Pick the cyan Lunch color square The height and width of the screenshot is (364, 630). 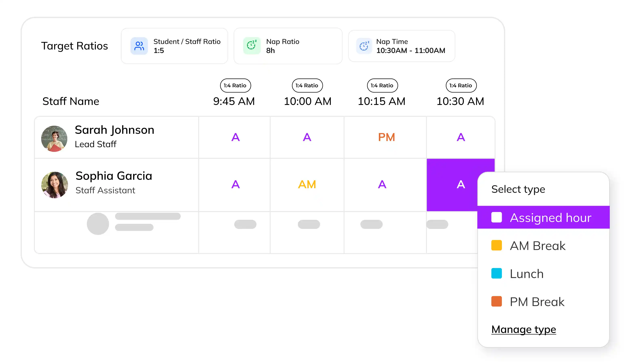[496, 273]
